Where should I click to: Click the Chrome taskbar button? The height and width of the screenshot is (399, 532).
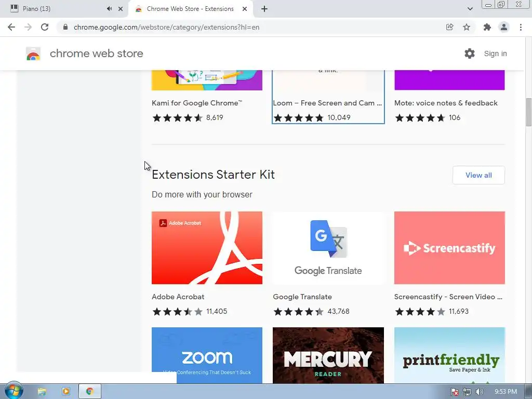click(x=89, y=392)
